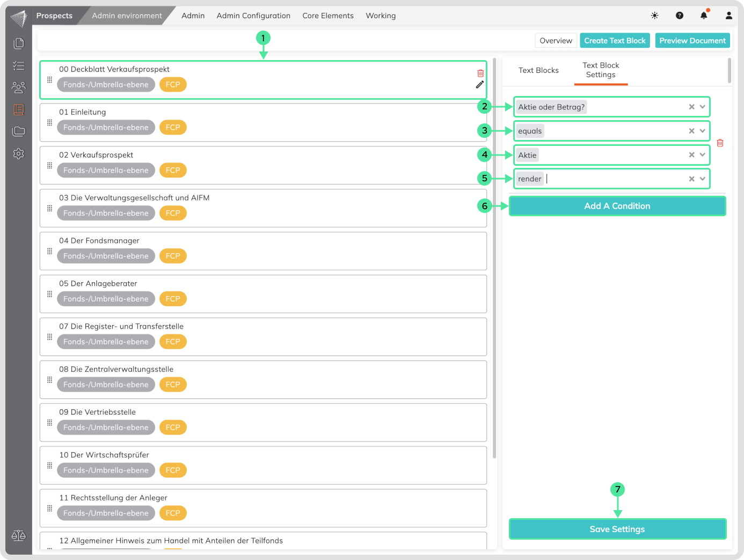Delete the 00 Deckblatt Verkaufsprospekt block

480,73
